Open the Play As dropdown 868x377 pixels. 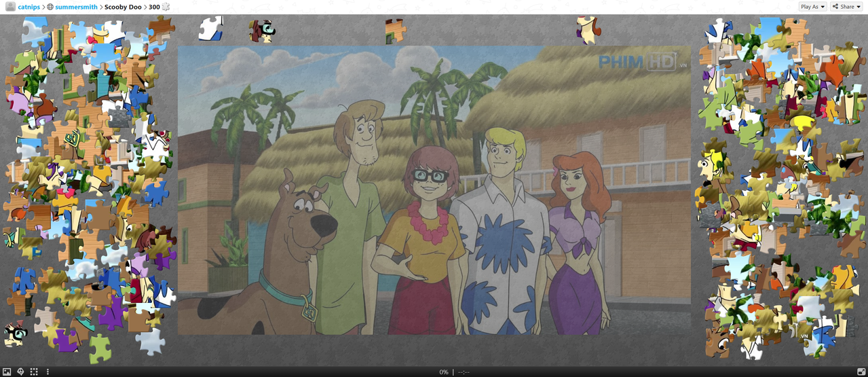(812, 7)
